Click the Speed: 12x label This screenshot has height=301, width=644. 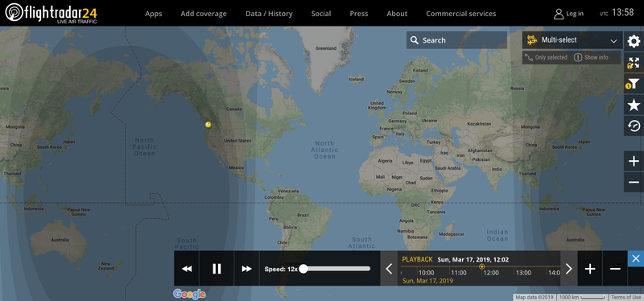[x=281, y=269]
